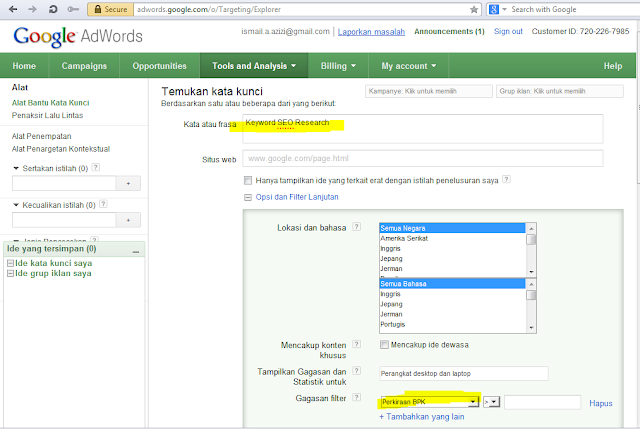640x429 pixels.
Task: Collapse the Kecualikan istilah section
Action: (x=16, y=204)
